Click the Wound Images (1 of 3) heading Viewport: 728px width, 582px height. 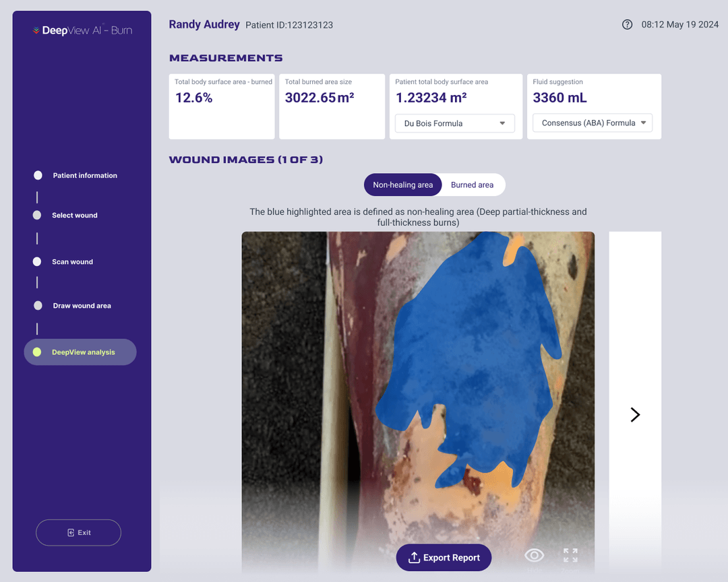[x=246, y=160]
